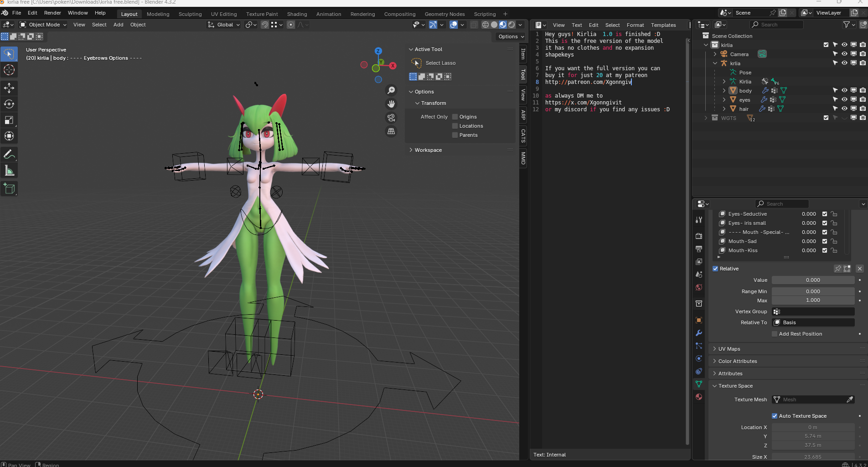Image resolution: width=868 pixels, height=467 pixels.
Task: Open the Shading workspace tab
Action: click(297, 14)
